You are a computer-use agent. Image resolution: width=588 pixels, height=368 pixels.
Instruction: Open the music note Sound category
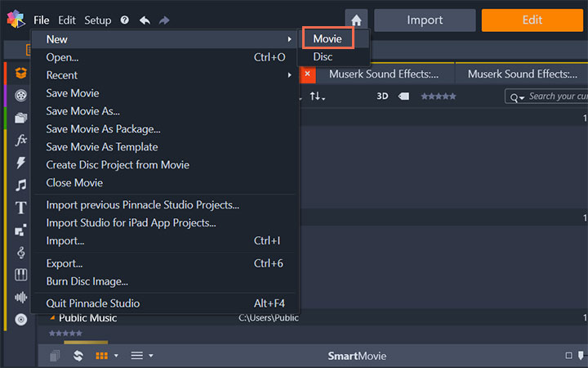tap(21, 185)
